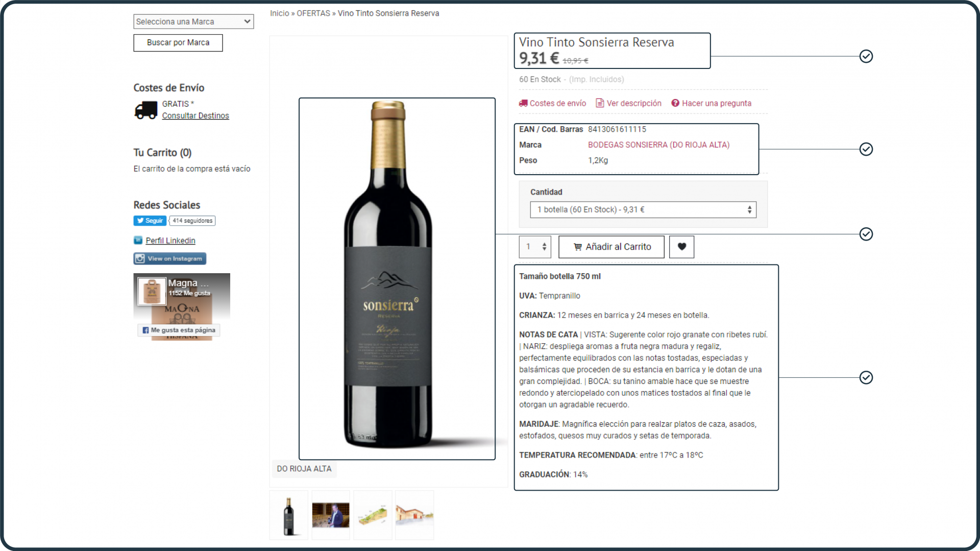Viewport: 980px width, 551px height.
Task: Click the Tamaño botella 750 ml text
Action: (x=560, y=276)
